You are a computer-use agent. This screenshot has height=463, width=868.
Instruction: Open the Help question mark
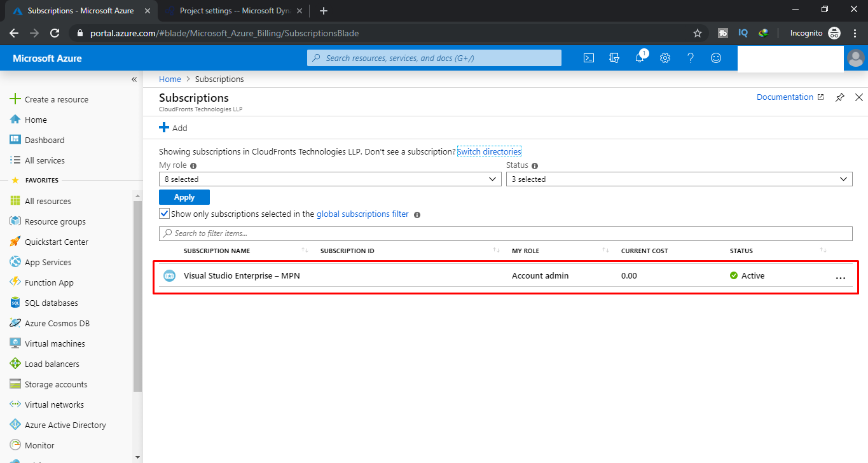point(691,58)
